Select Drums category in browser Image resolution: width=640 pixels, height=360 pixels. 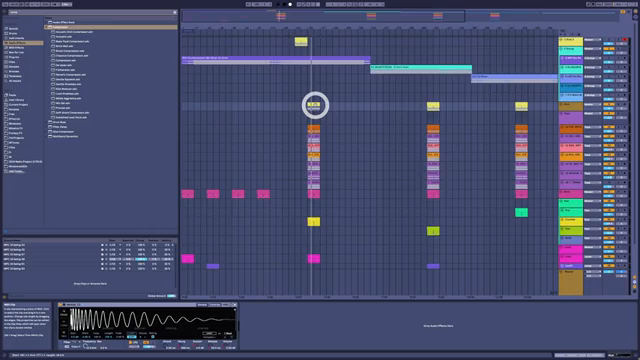13,33
